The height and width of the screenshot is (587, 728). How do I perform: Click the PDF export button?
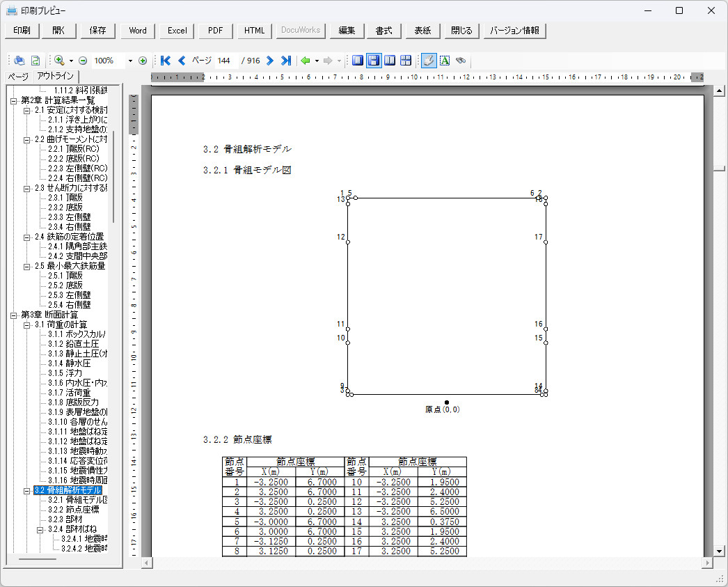[x=215, y=31]
